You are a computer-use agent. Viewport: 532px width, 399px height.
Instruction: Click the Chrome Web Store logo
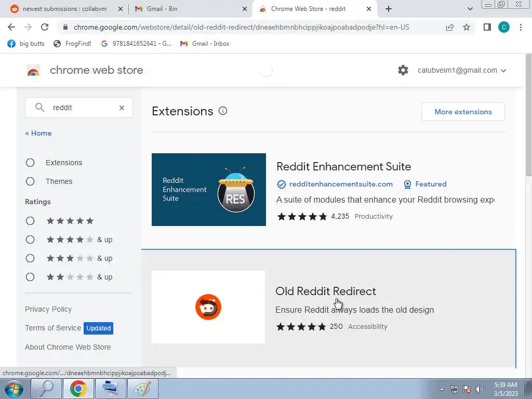tap(33, 70)
